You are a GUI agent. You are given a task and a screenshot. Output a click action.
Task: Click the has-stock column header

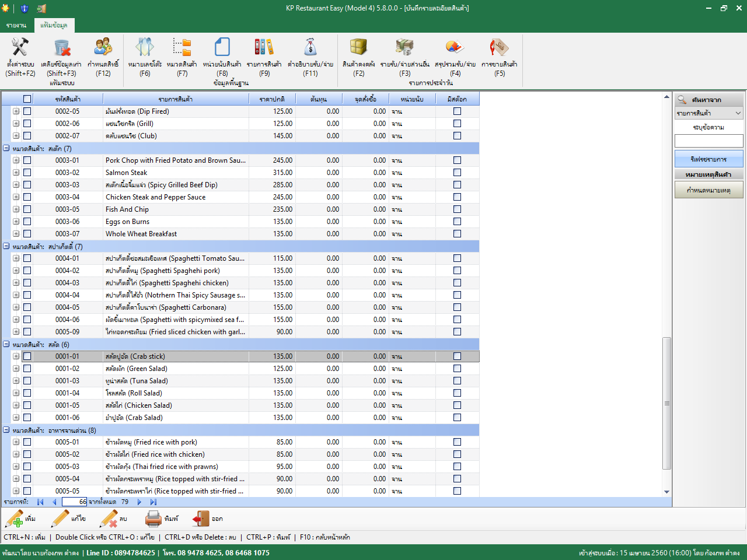tap(457, 99)
